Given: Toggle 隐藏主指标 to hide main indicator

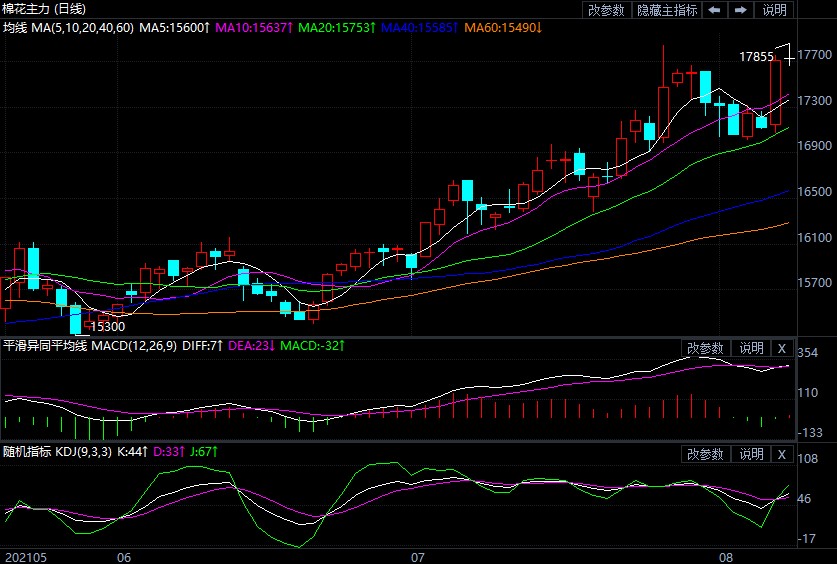Looking at the screenshot, I should [667, 10].
